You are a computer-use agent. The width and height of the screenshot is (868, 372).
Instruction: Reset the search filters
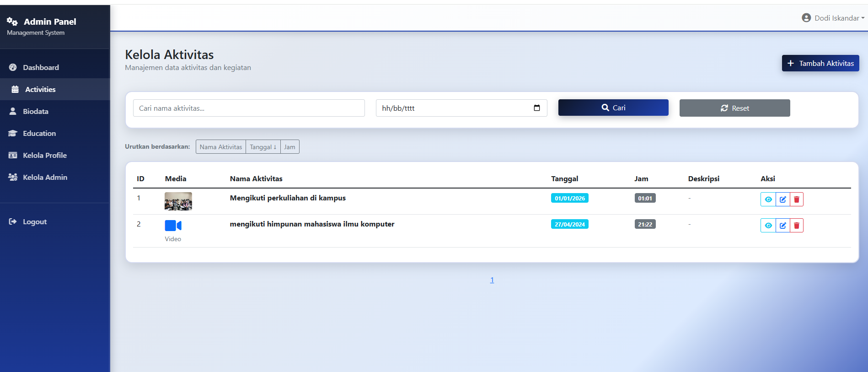tap(734, 108)
